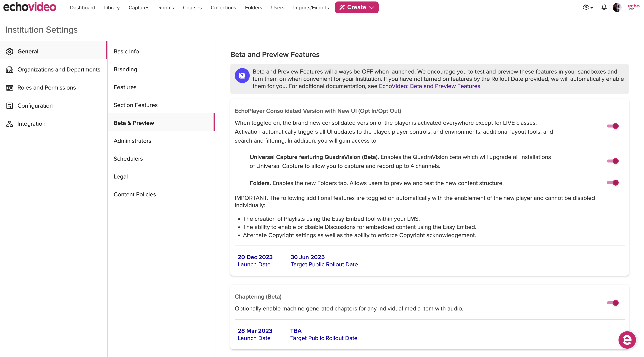Open Imports/Exports page
644x357 pixels.
311,7
